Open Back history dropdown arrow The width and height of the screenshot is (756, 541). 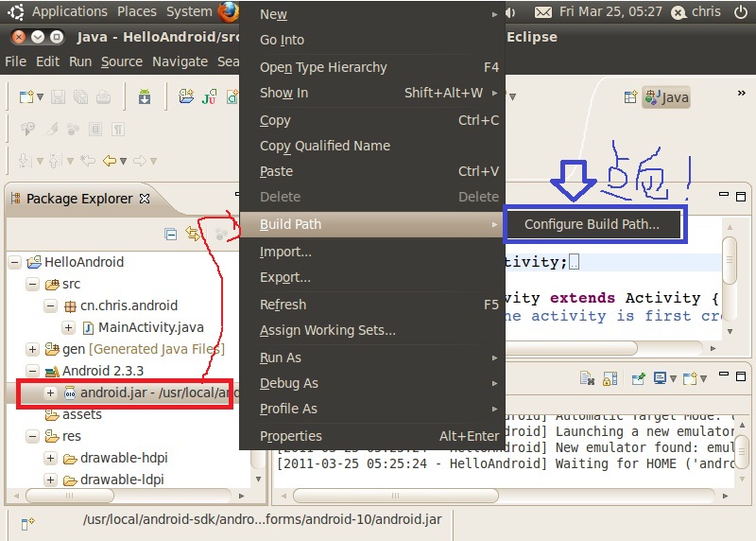[124, 161]
